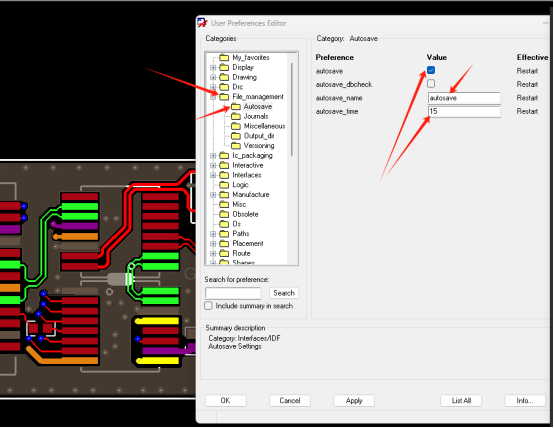Screen dimensions: 554x428
Task: Select the Placement category item
Action: click(x=248, y=244)
